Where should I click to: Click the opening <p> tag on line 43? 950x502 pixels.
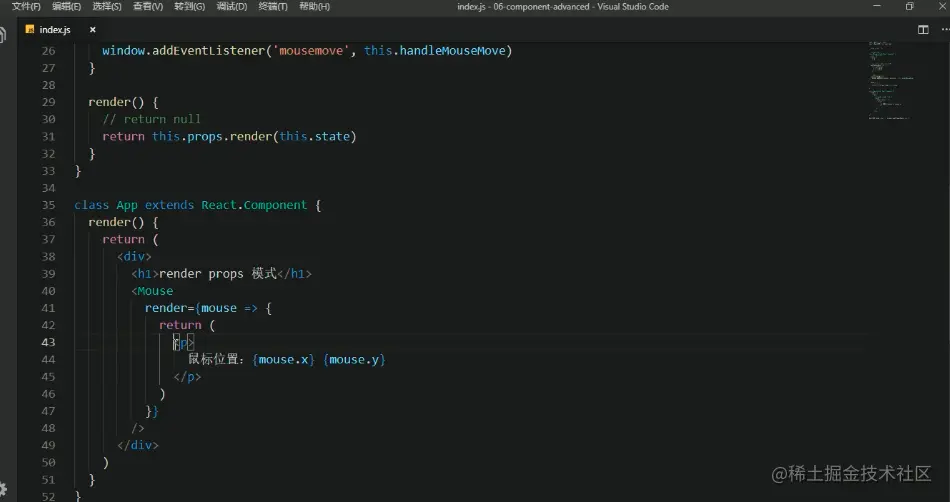click(x=184, y=343)
